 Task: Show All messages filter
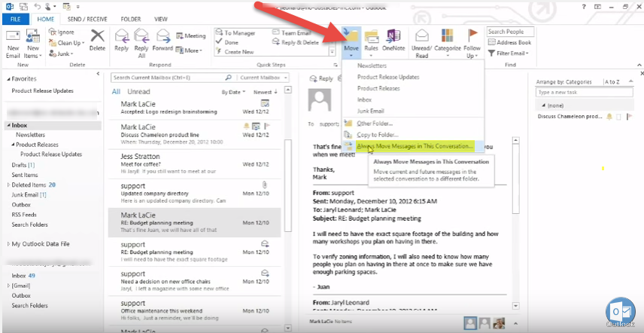click(116, 92)
